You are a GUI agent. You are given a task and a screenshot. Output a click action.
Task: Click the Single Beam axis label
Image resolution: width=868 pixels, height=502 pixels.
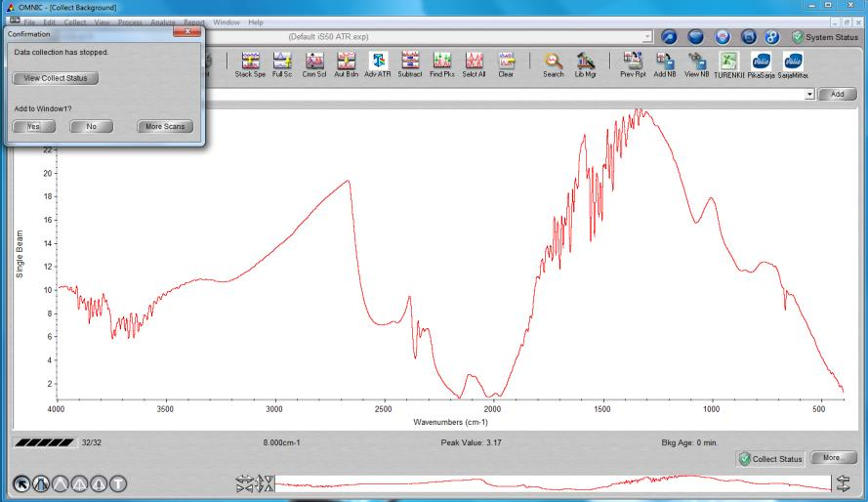coord(20,254)
